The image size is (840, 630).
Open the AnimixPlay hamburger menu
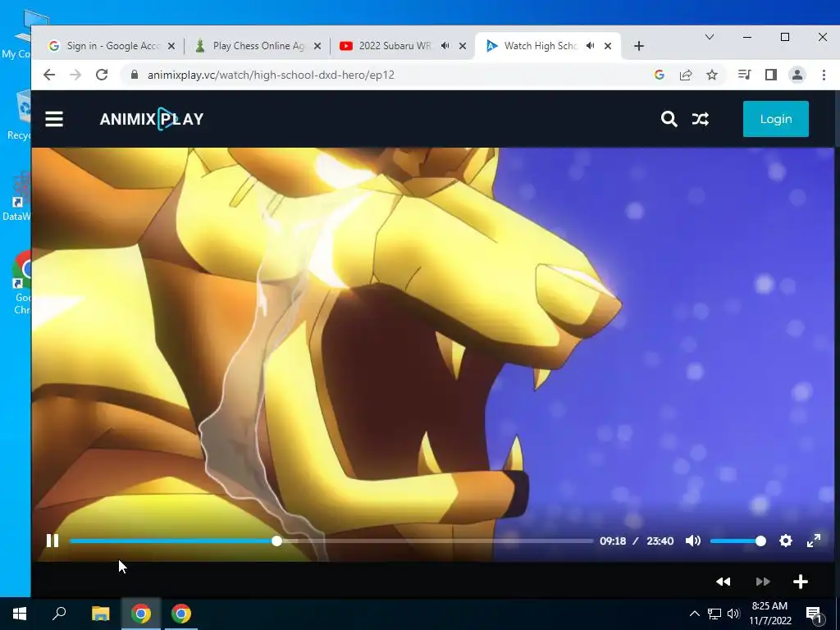click(54, 119)
